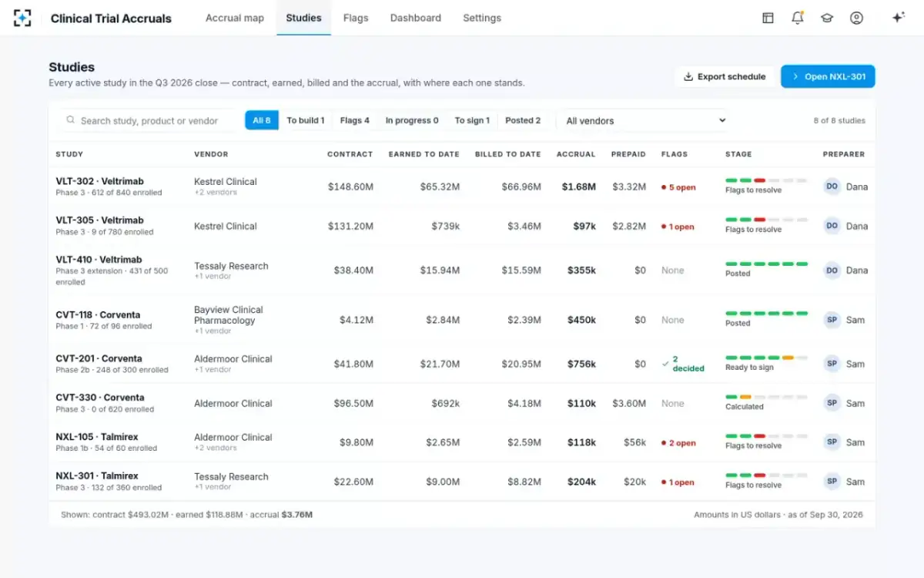This screenshot has height=578, width=924.
Task: Open the notifications bell
Action: pyautogui.click(x=797, y=18)
